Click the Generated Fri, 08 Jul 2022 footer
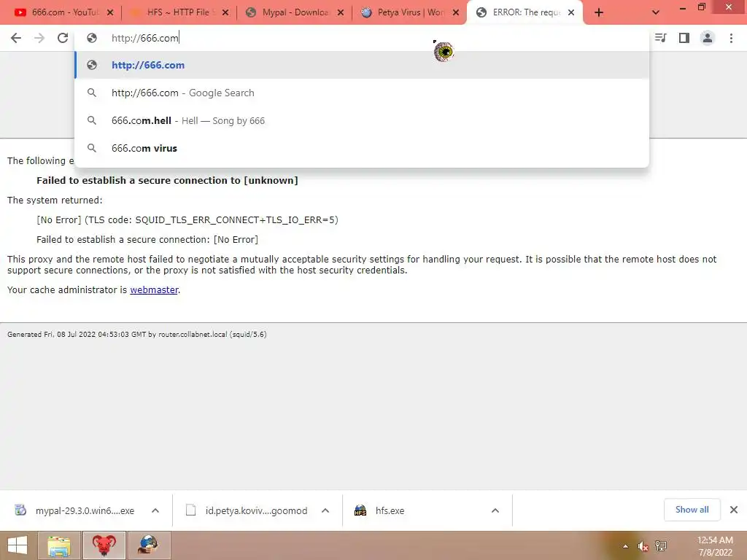This screenshot has height=560, width=747. tap(136, 334)
